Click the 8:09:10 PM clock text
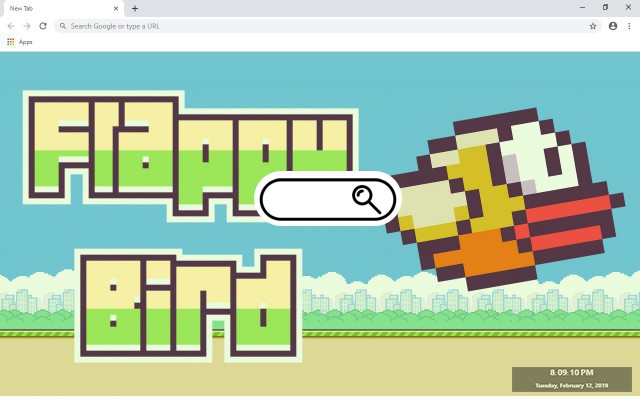The image size is (640, 400). click(571, 372)
